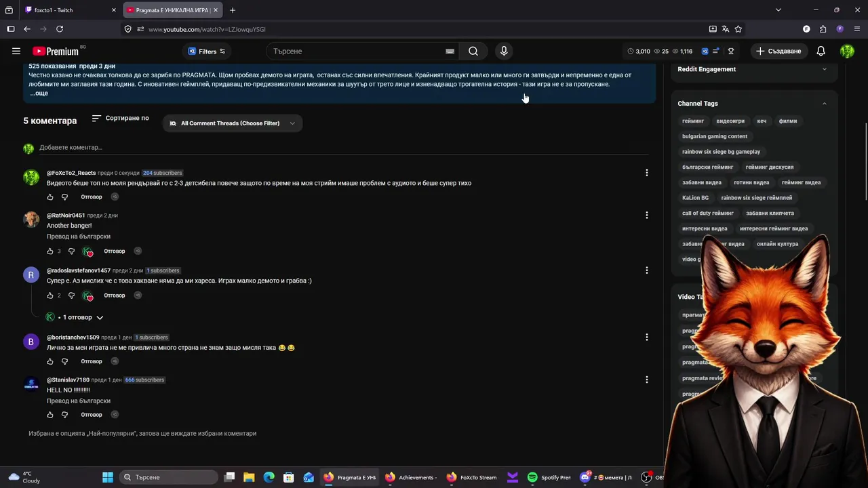Click the rainbow six siege bg gameplay tag
This screenshot has height=488, width=868.
click(721, 152)
